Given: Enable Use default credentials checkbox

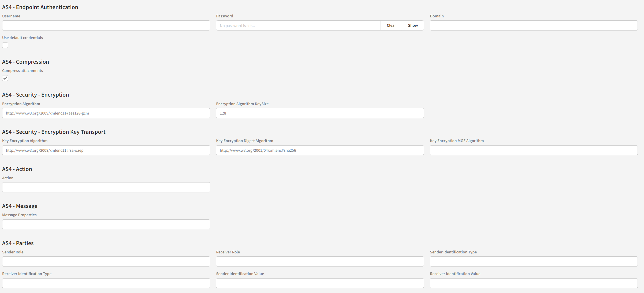Looking at the screenshot, I should 5,45.
